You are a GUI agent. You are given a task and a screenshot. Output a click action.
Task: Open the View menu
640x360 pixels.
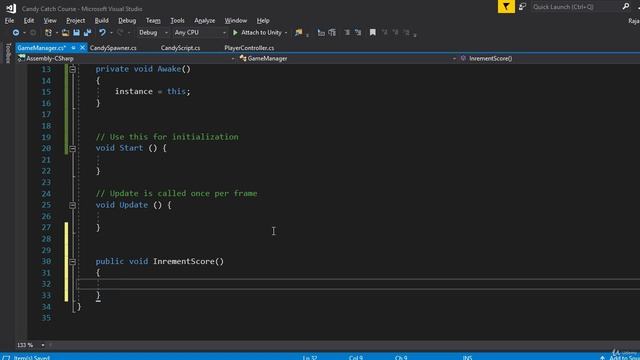click(x=50, y=20)
